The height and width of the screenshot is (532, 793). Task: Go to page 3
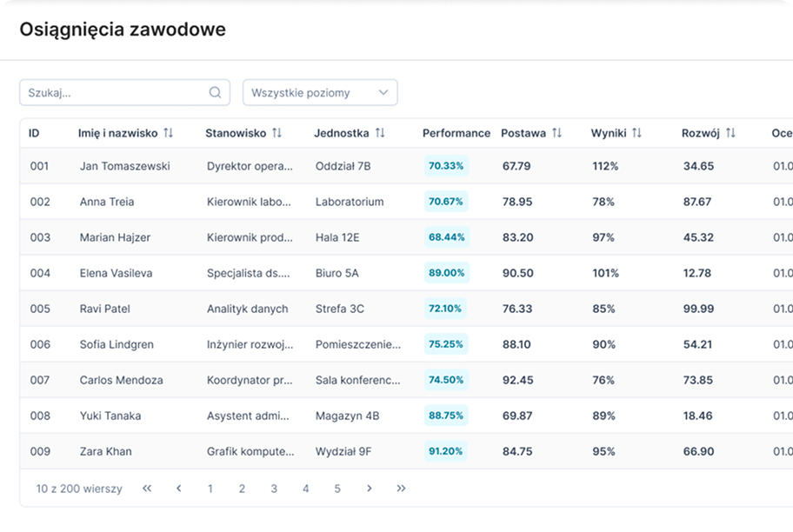coord(274,489)
